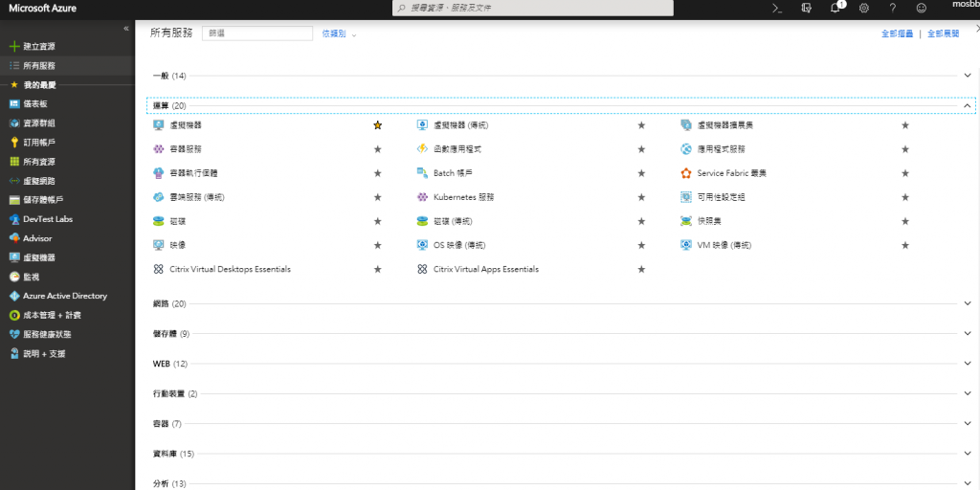Open the 可用性設定組 service link
Viewport: 980px width, 490px height.
pyautogui.click(x=722, y=197)
